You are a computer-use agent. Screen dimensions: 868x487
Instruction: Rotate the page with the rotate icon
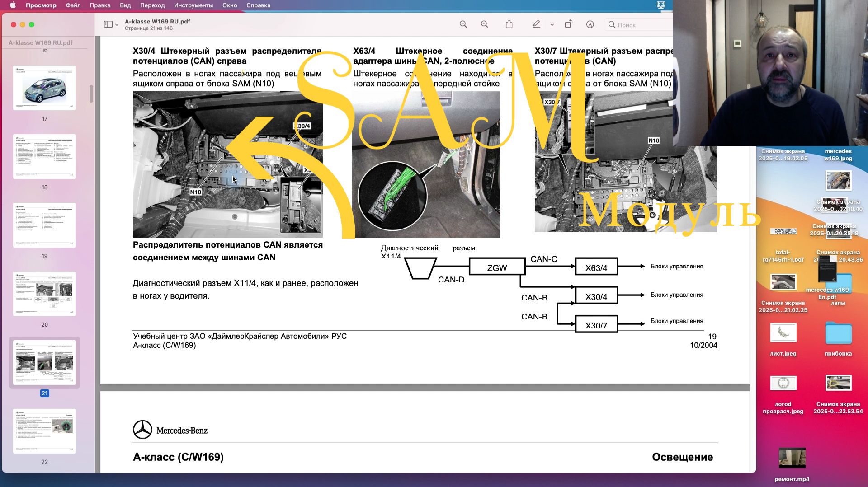[568, 24]
